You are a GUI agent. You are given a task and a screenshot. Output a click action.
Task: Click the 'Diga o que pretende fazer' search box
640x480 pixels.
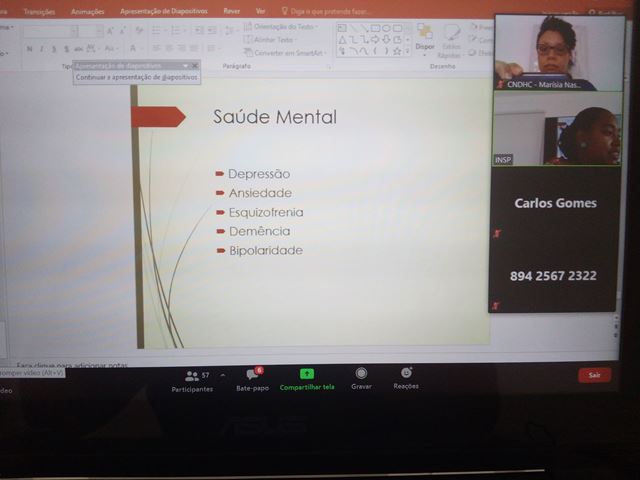point(330,11)
